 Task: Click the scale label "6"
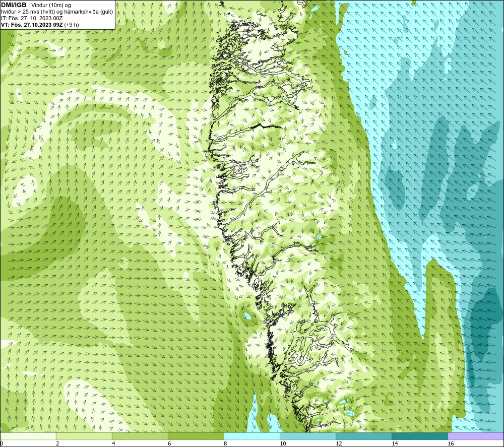(169, 444)
